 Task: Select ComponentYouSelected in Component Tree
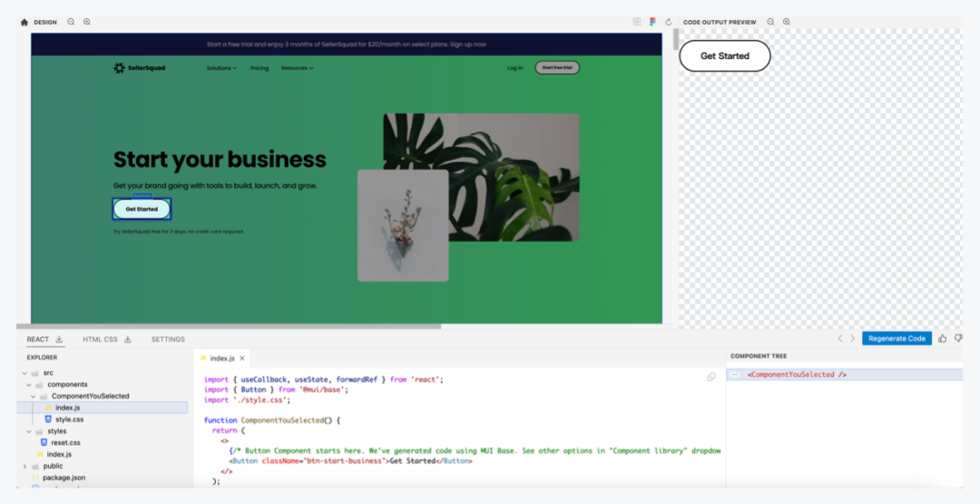click(797, 374)
